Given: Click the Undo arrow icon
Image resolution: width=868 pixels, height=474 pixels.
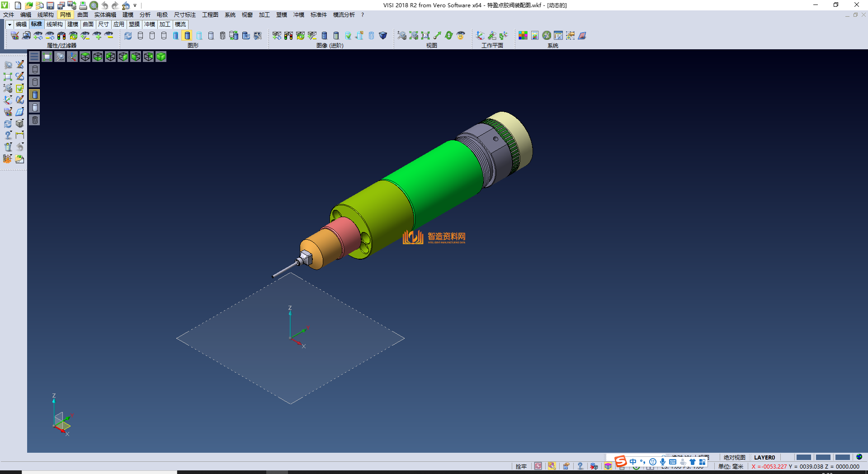Looking at the screenshot, I should [104, 5].
